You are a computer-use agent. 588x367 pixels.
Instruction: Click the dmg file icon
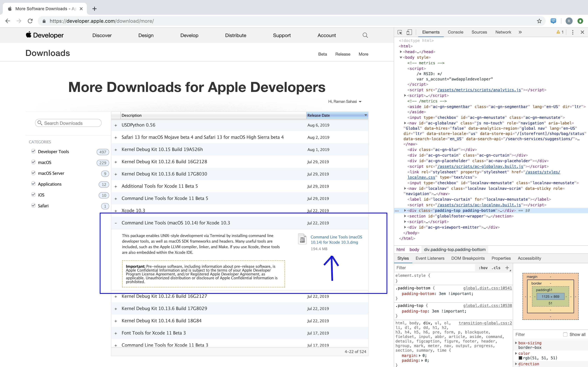302,239
